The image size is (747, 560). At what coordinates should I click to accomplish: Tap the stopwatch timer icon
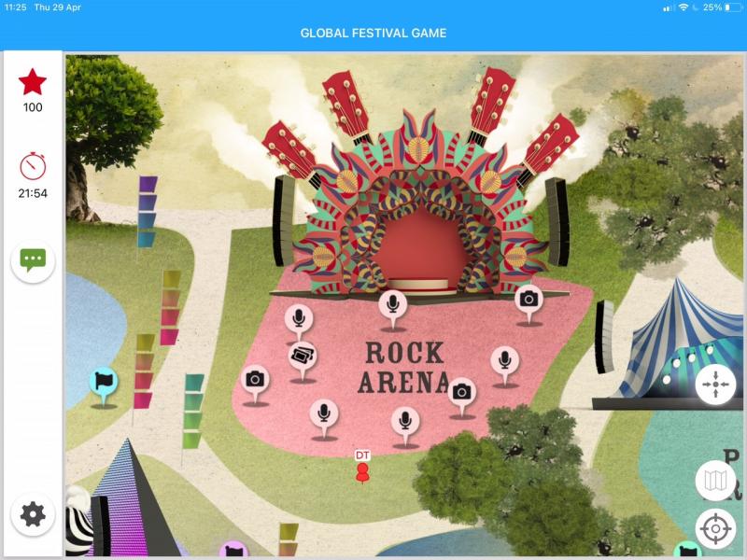coord(33,166)
